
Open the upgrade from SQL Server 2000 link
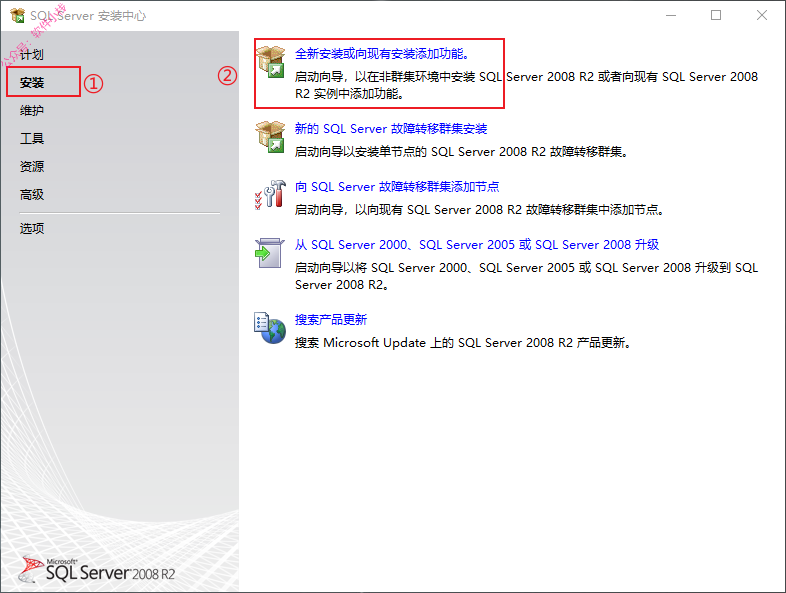click(x=477, y=245)
